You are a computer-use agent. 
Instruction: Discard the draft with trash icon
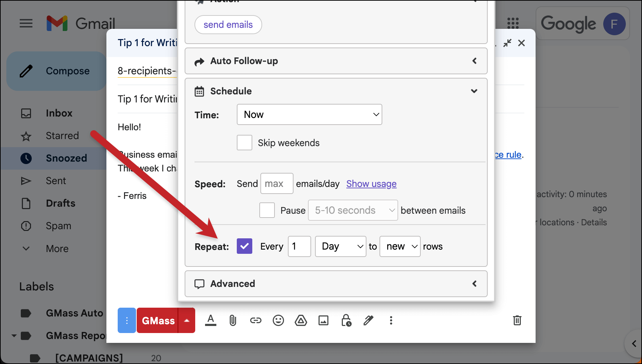coord(517,320)
